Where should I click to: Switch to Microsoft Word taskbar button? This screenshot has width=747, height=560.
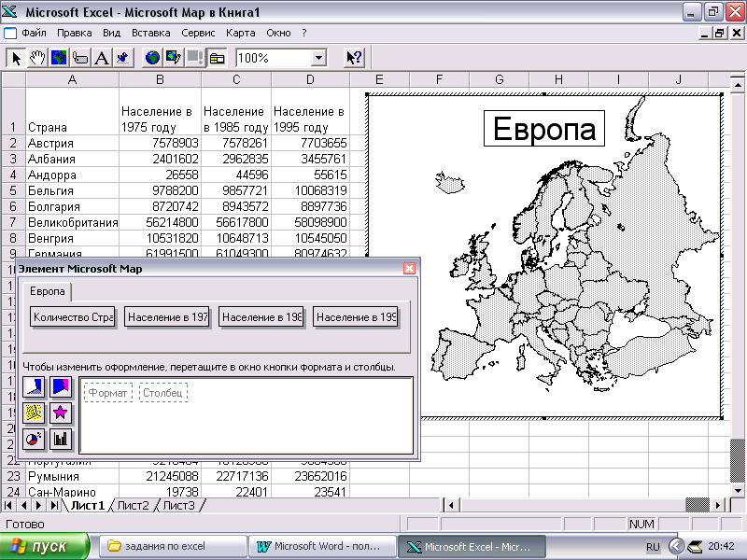point(322,546)
